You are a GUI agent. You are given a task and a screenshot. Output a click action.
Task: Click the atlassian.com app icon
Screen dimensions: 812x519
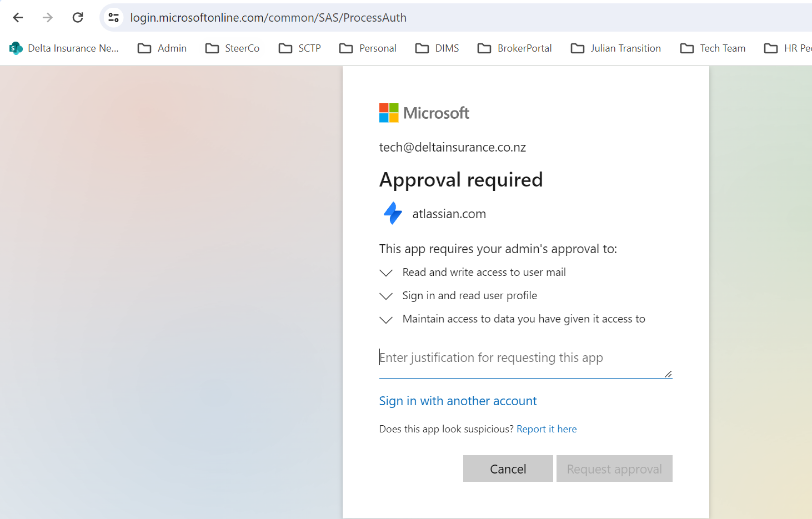coord(392,213)
